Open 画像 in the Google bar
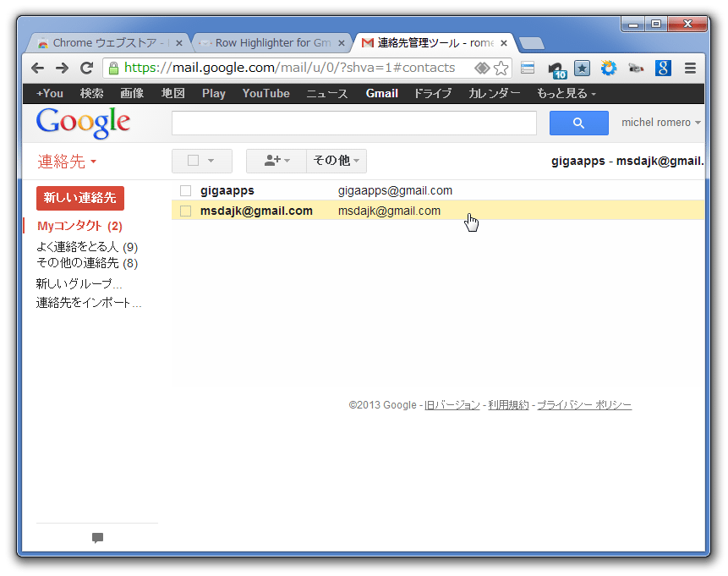 (x=132, y=93)
